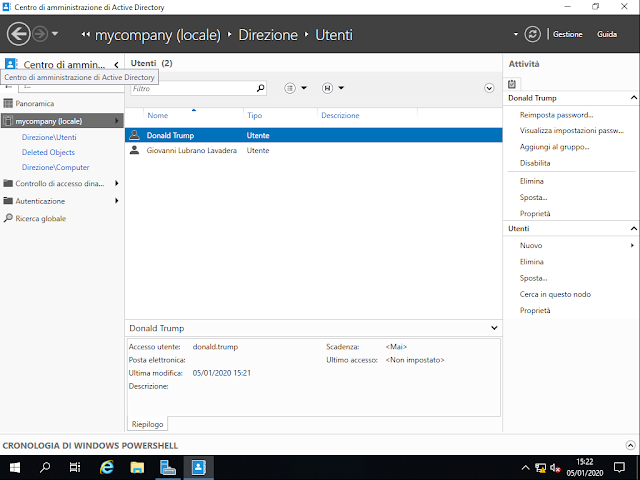The image size is (640, 480).
Task: Open the Nuovo submenu
Action: pos(531,246)
